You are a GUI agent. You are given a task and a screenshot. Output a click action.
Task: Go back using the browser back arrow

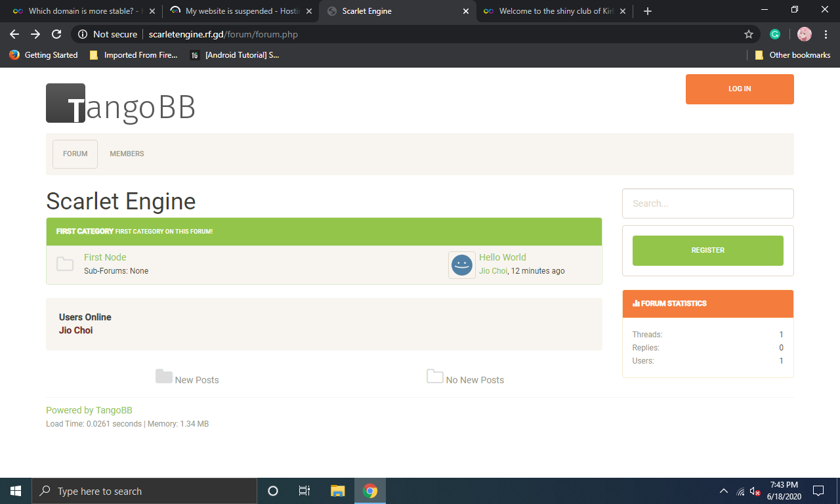point(14,34)
